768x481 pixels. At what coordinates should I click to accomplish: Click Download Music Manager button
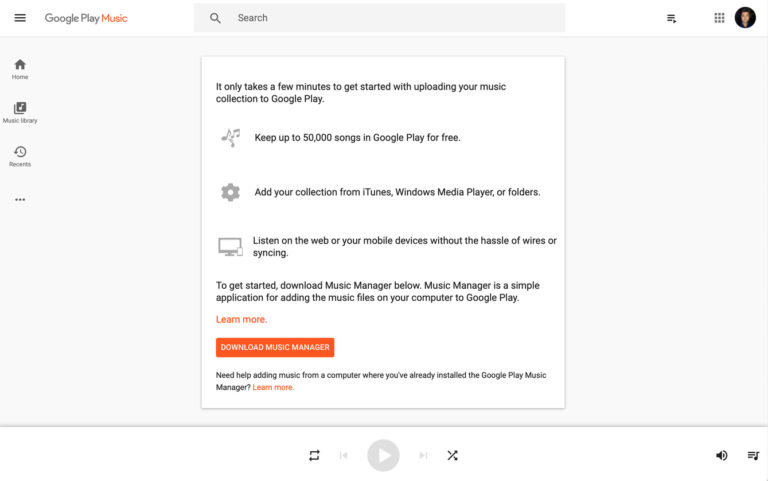[275, 347]
